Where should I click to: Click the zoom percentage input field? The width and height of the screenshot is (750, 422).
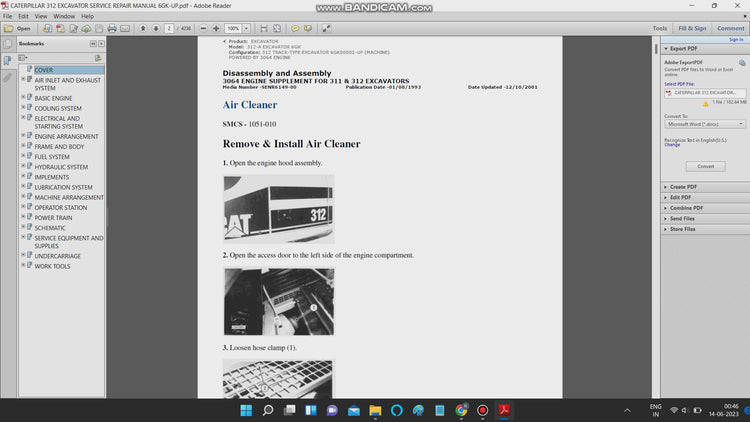233,29
